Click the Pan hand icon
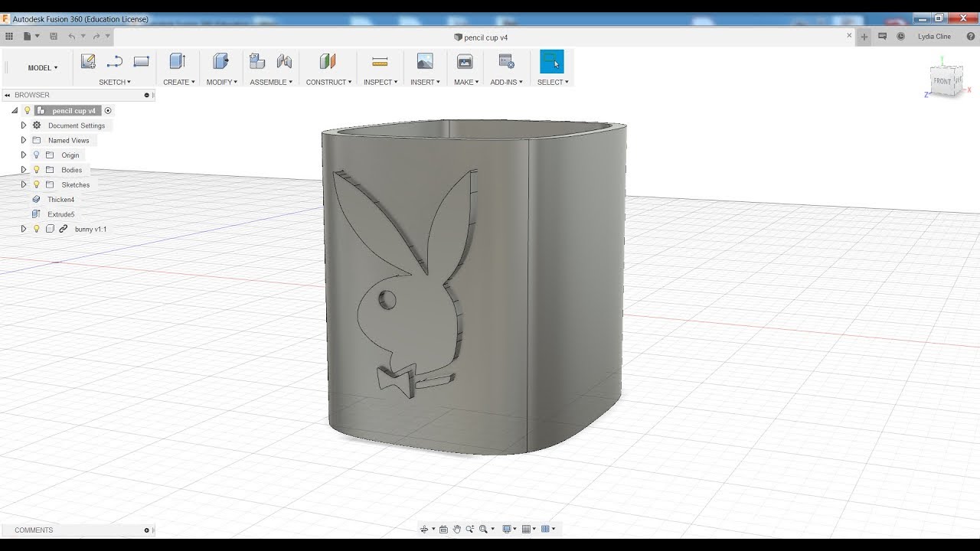980x551 pixels. click(457, 529)
